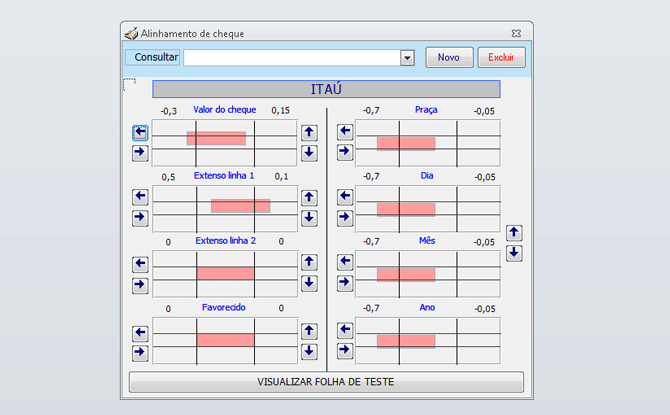Click right arrow for Dia
The width and height of the screenshot is (670, 415).
(x=345, y=218)
